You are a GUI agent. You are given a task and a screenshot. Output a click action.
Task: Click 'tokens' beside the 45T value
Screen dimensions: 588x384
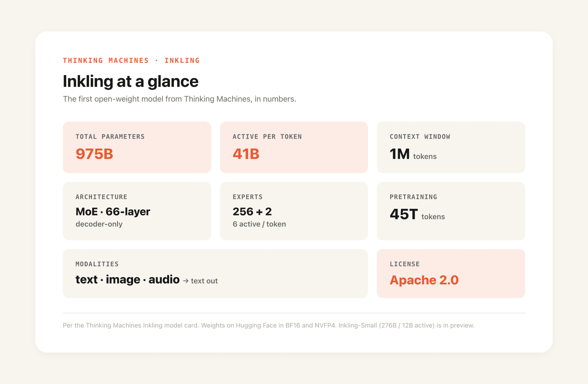pyautogui.click(x=433, y=217)
